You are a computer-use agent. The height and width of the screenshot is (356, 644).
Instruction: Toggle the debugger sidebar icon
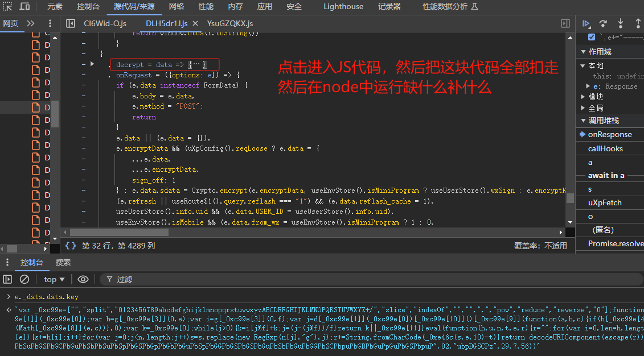click(565, 23)
